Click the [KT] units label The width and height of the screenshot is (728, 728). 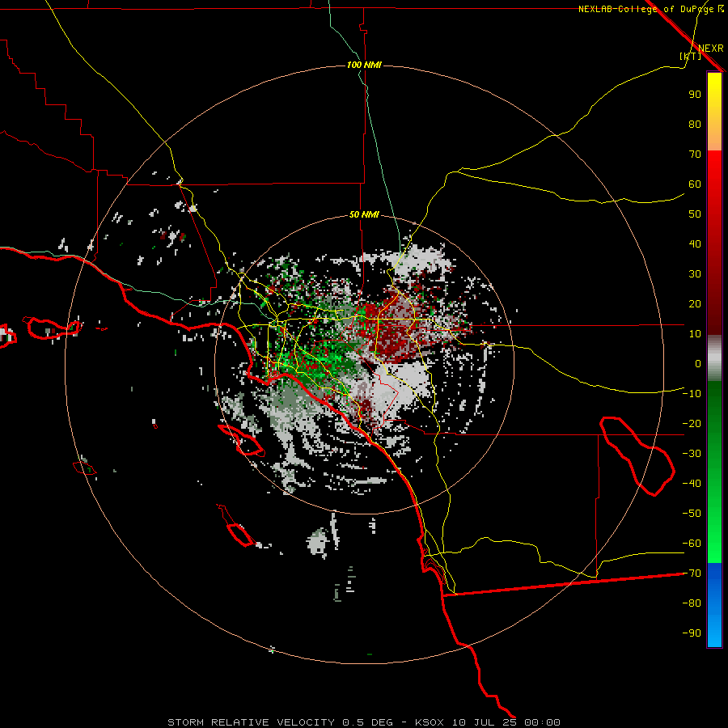pos(690,56)
